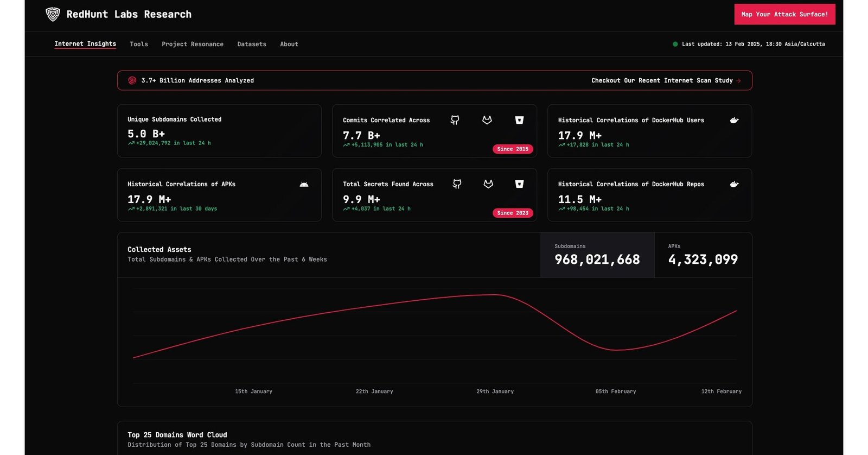Image resolution: width=868 pixels, height=455 pixels.
Task: Click the trend arrow in DockerHub Repos card
Action: click(561, 208)
